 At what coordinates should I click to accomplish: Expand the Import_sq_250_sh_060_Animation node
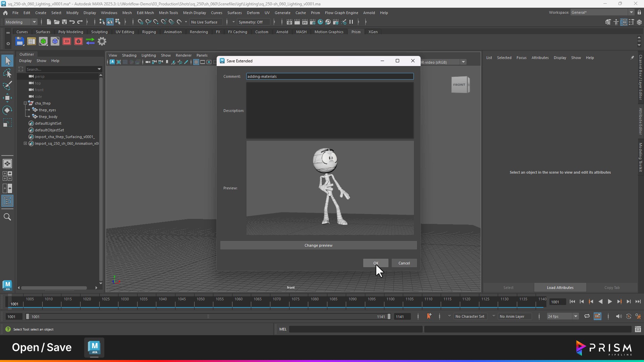coord(25,143)
